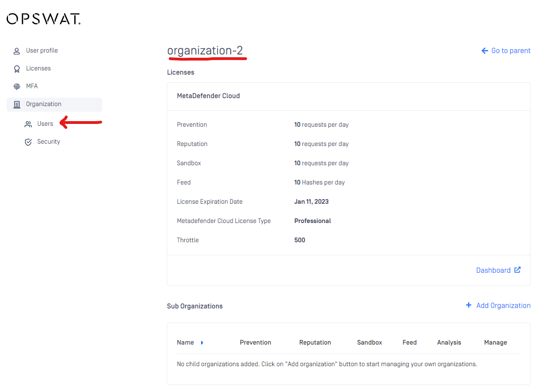Open Users under Organization
The image size is (553, 392).
45,124
